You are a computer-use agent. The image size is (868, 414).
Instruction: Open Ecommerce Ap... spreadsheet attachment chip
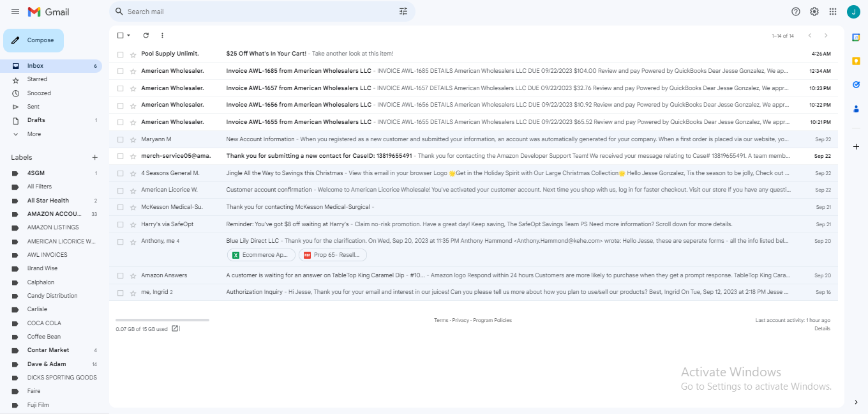coord(262,255)
